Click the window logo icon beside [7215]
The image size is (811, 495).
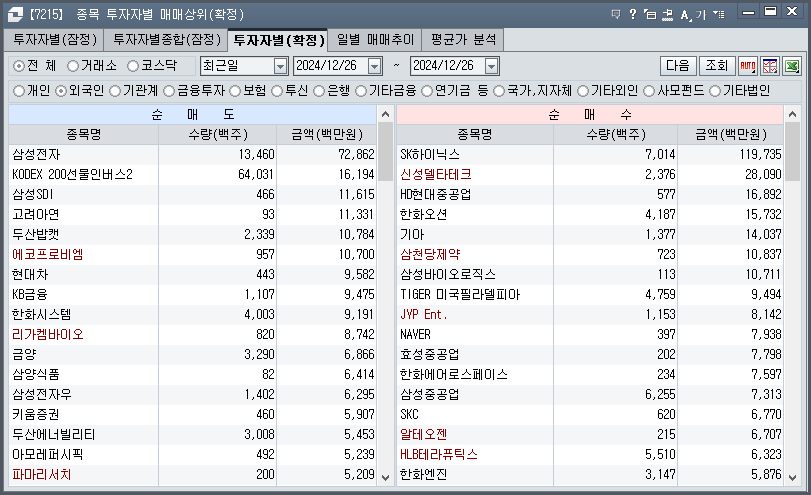coord(15,14)
